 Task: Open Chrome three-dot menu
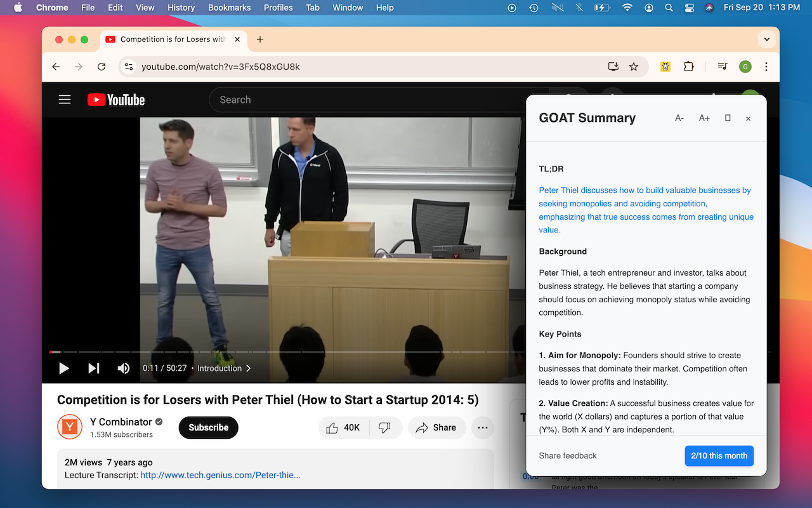(x=766, y=67)
